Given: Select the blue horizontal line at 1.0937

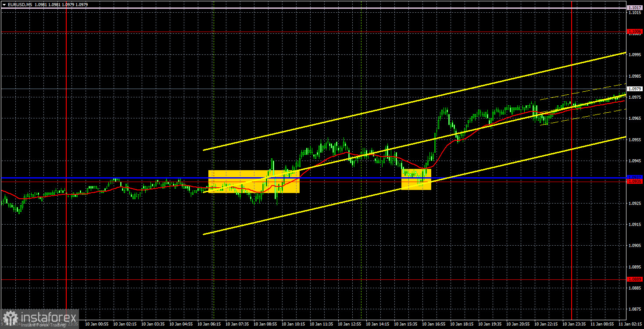Looking at the screenshot, I should click(314, 178).
